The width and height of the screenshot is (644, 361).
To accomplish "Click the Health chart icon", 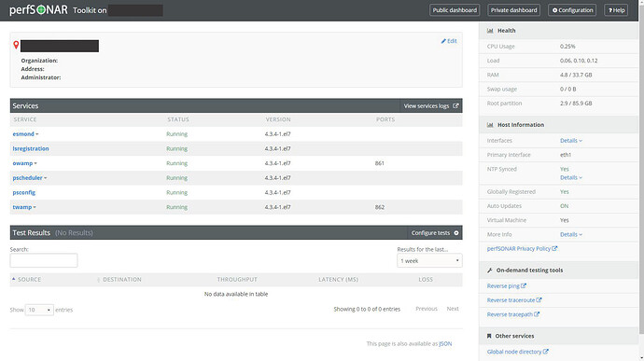I will click(x=490, y=31).
